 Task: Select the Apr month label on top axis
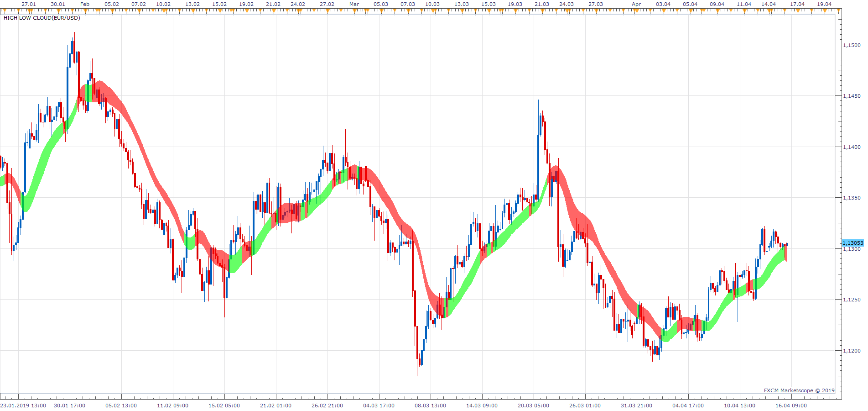coord(636,4)
